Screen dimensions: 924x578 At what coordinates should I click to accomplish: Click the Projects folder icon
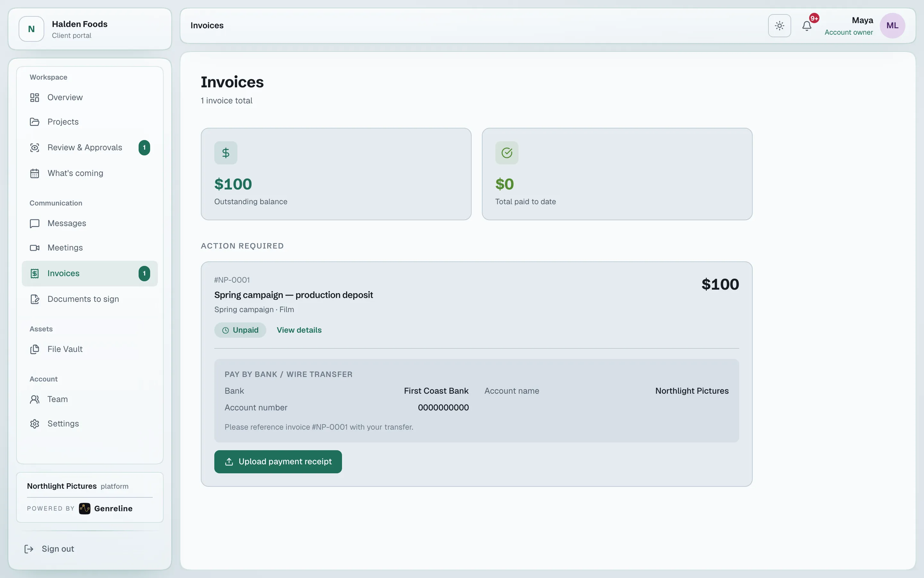[x=35, y=122]
